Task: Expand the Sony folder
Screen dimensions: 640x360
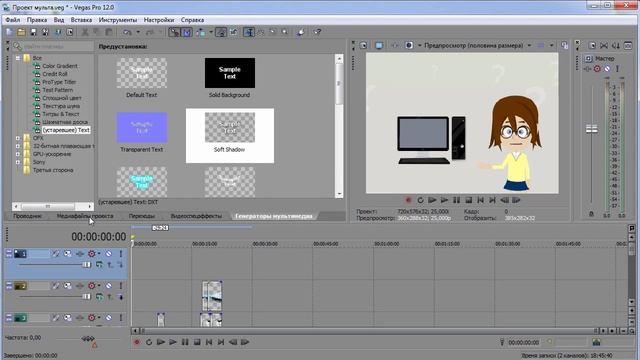Action: [x=18, y=162]
